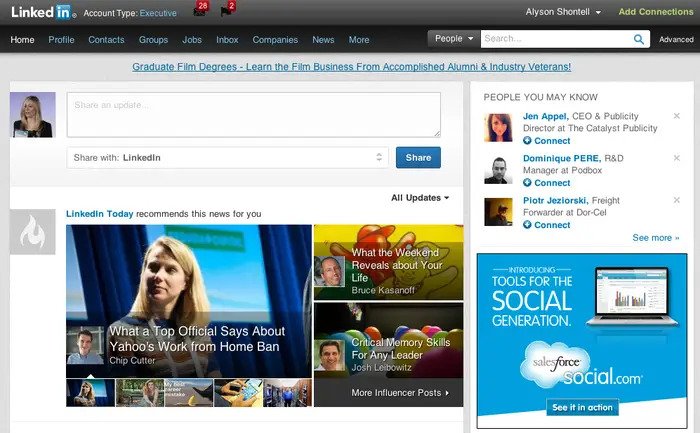Open the People search type dropdown

pos(453,39)
